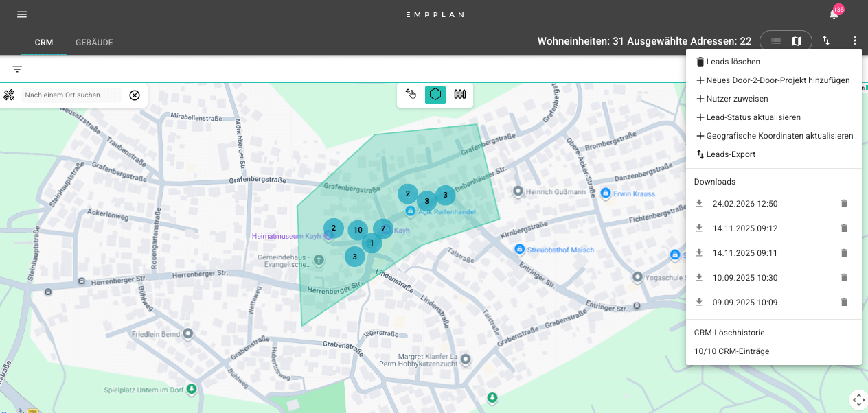The image size is (868, 413).
Task: Click the three-dot more options menu
Action: tap(854, 41)
